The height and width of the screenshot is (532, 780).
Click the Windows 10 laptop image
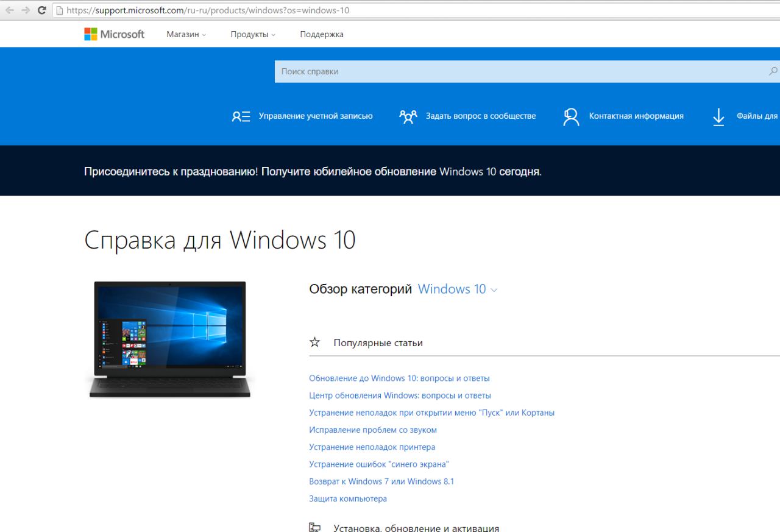[170, 339]
